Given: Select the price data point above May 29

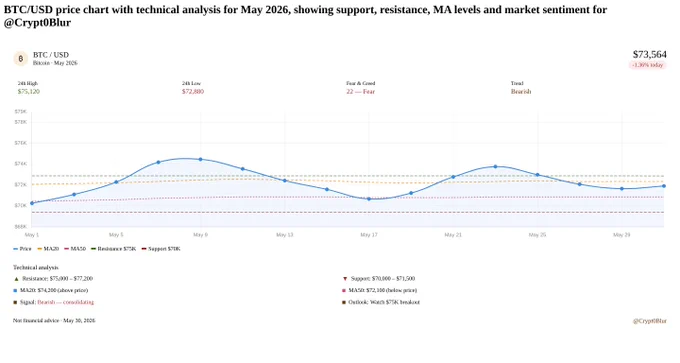Looking at the screenshot, I should point(621,189).
